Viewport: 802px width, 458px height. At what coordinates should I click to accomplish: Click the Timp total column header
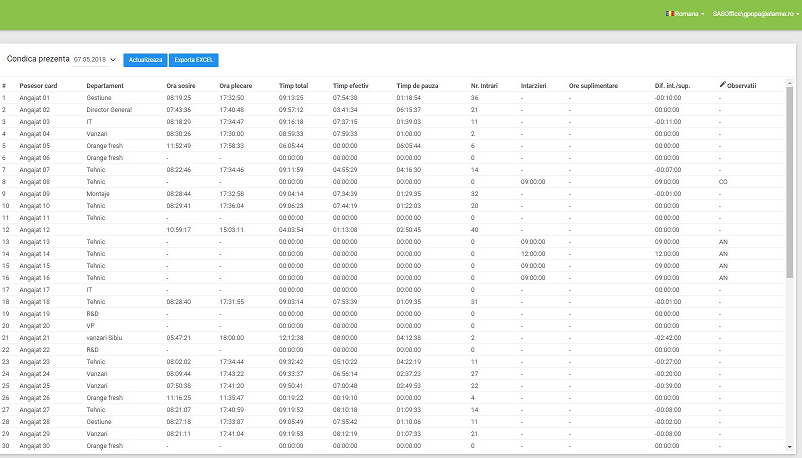coord(293,86)
